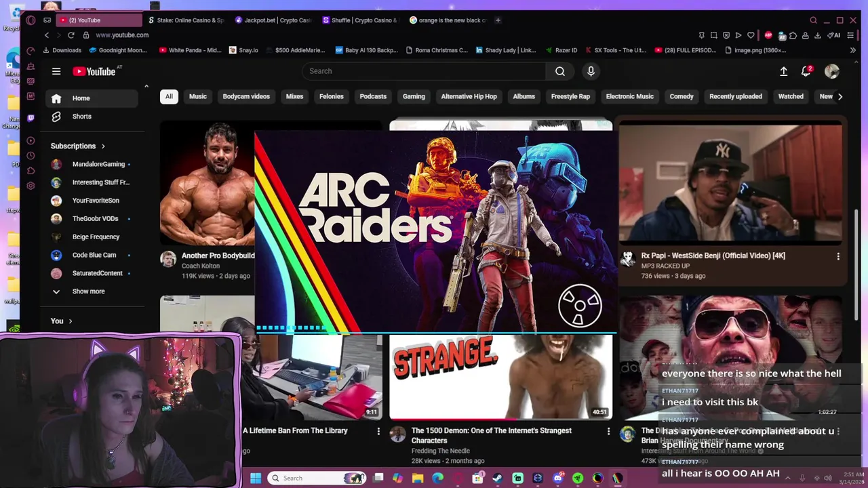
Task: Open the Freestyle Rap chip
Action: pos(570,96)
